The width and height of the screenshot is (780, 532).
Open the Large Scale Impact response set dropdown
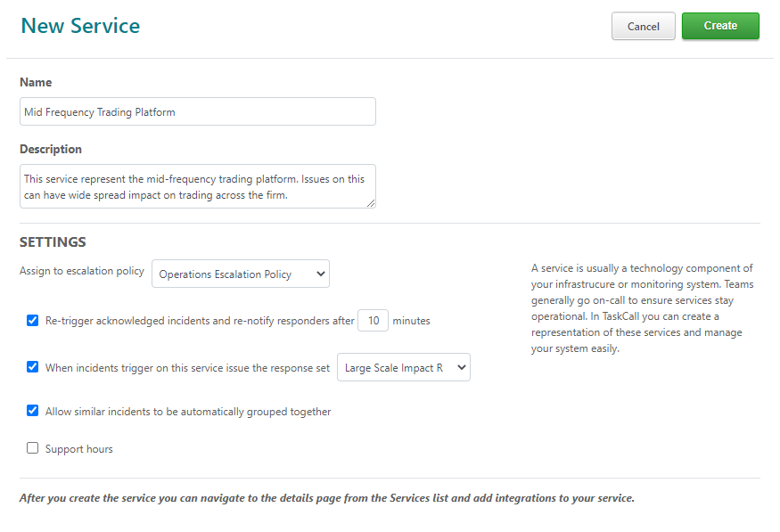click(x=404, y=367)
